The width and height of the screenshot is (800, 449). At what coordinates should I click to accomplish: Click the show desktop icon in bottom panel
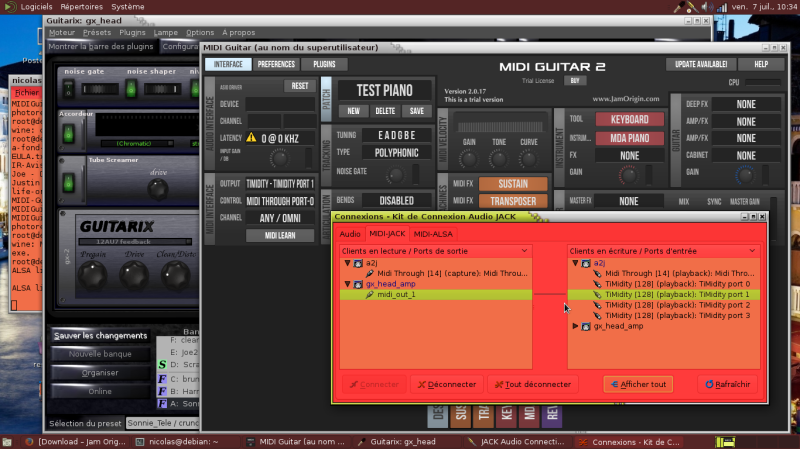click(x=7, y=442)
